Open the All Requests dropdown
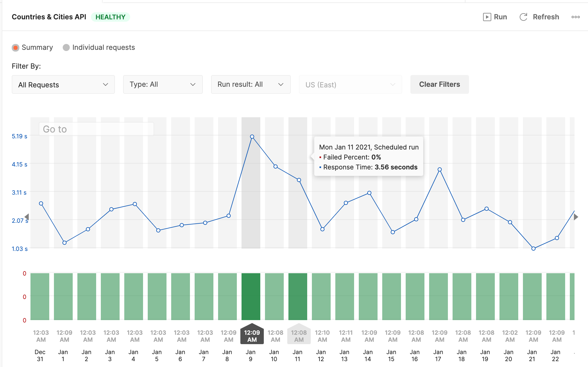Screen dimensions: 588x367 pyautogui.click(x=63, y=85)
